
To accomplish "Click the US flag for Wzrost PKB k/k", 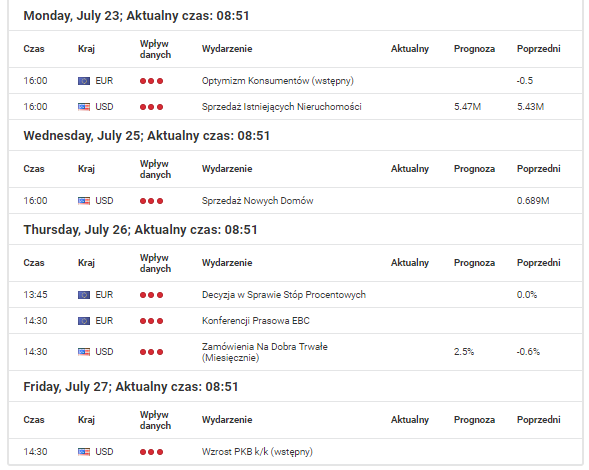I will pos(84,452).
